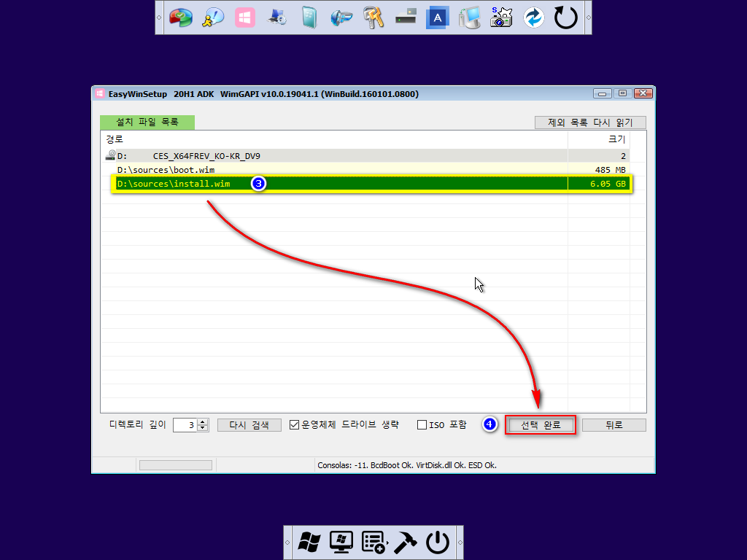Click the 뒤로 button
The image size is (747, 560).
614,425
